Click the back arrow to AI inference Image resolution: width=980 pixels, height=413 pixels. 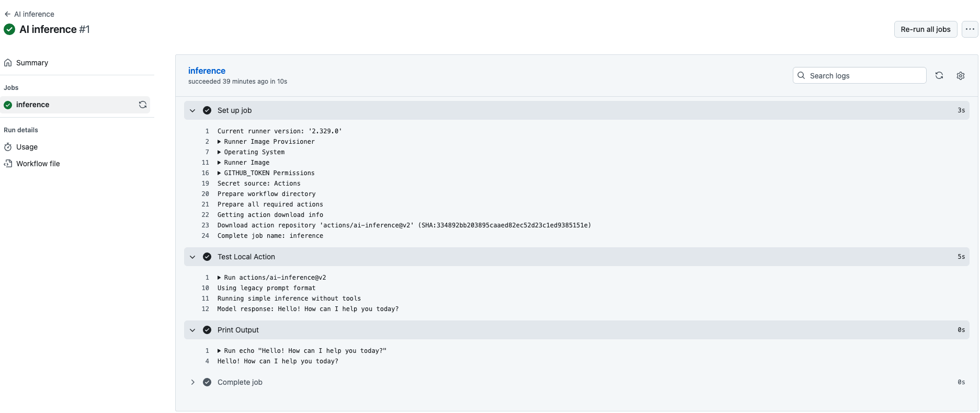point(7,14)
